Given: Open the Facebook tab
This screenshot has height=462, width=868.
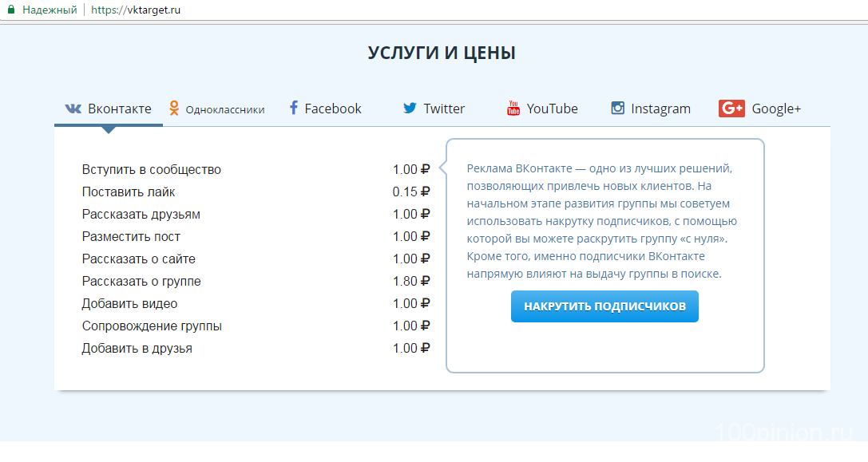Looking at the screenshot, I should click(x=326, y=109).
